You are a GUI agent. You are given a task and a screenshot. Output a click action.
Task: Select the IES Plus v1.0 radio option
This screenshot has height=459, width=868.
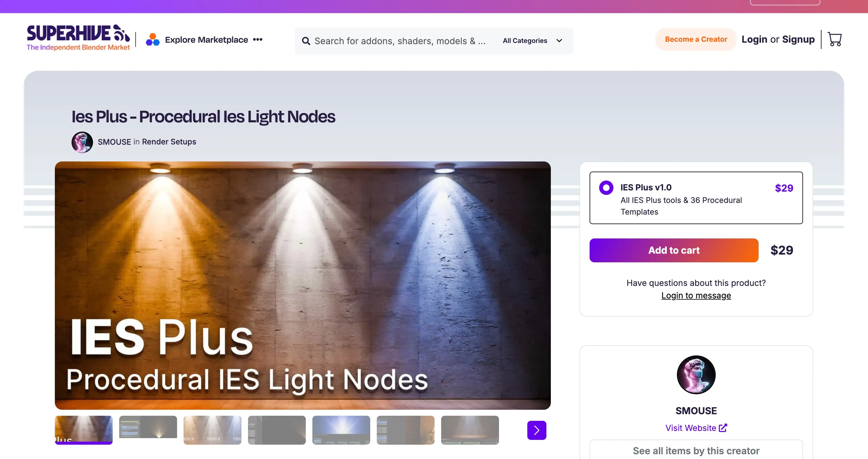606,188
